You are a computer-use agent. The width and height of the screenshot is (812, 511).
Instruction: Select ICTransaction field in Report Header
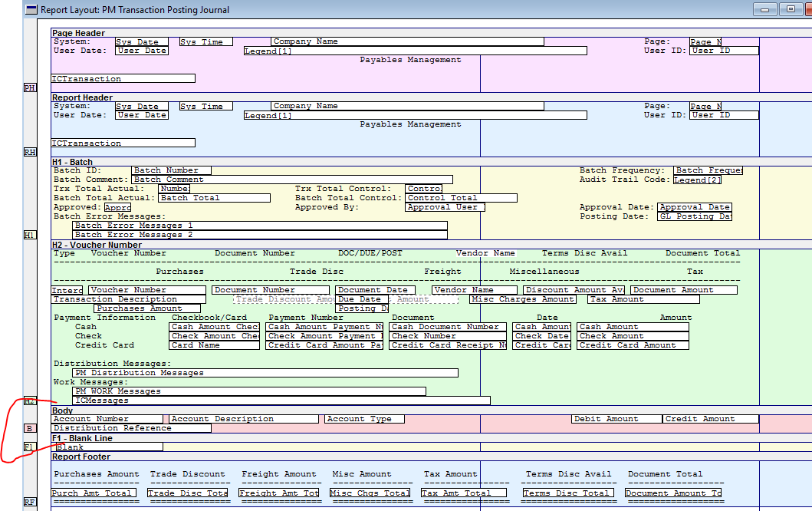[123, 143]
